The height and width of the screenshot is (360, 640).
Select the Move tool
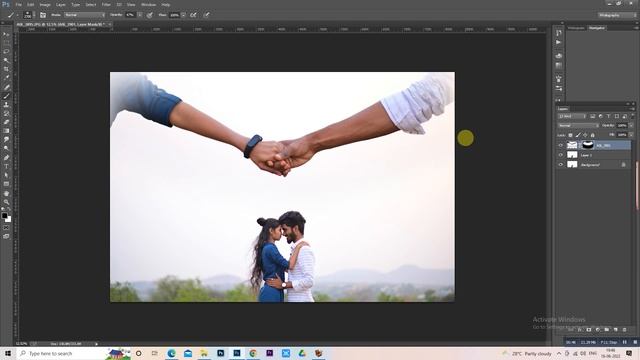pyautogui.click(x=6, y=34)
